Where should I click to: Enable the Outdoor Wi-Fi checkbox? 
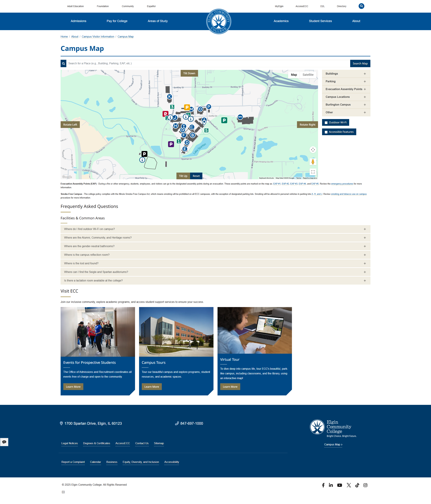326,123
